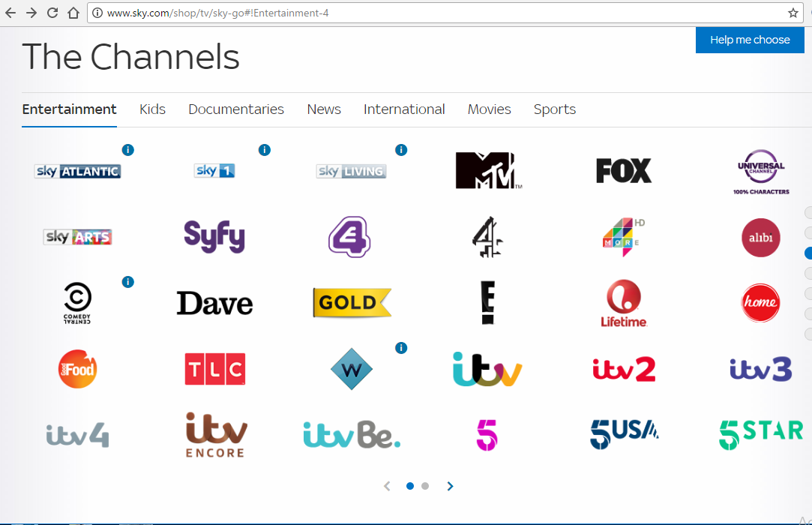
Task: Select the Dave channel logo
Action: pyautogui.click(x=214, y=303)
